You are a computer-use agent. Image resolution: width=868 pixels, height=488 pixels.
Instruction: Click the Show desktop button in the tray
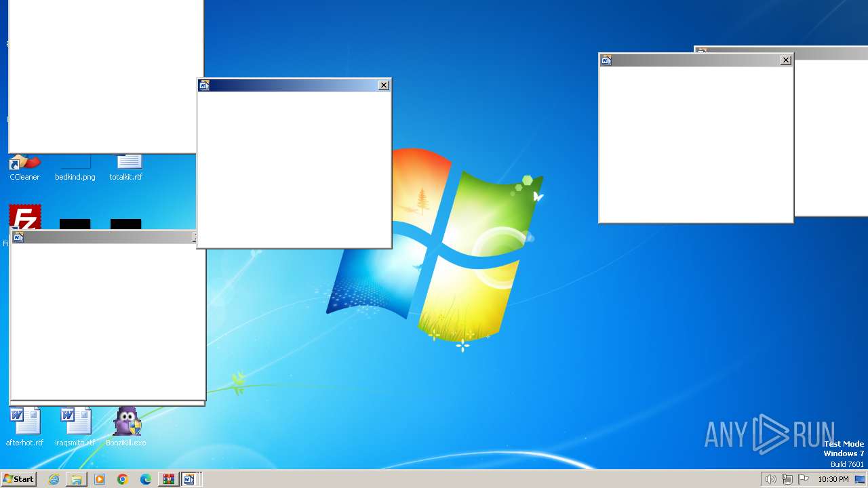tap(860, 479)
